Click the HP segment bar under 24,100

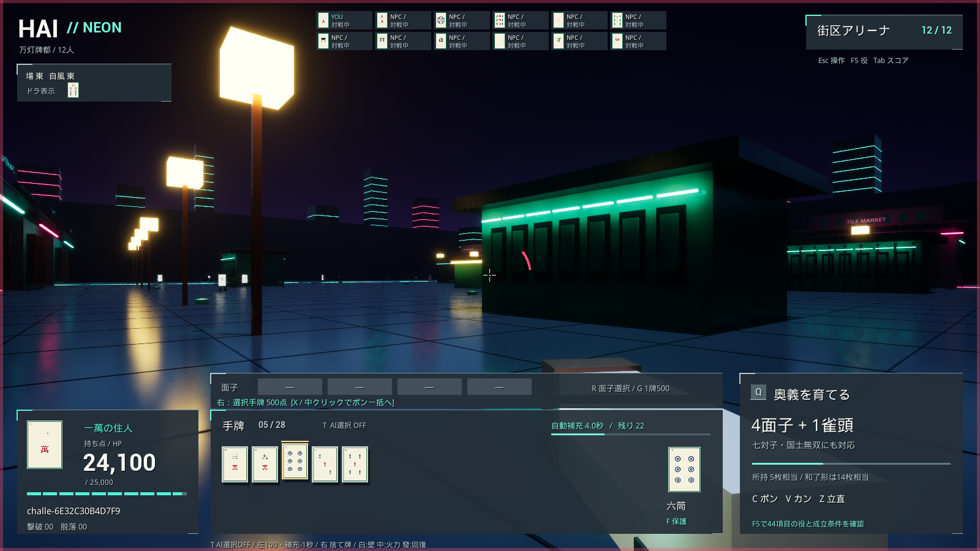[x=107, y=493]
